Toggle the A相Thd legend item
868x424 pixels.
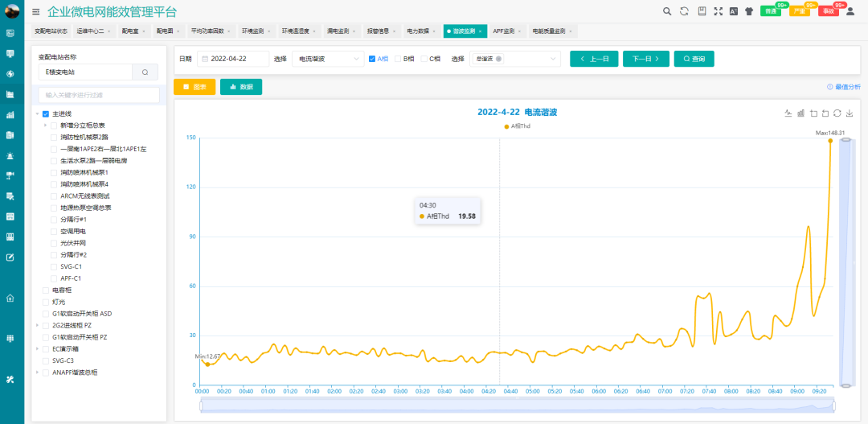pyautogui.click(x=518, y=126)
